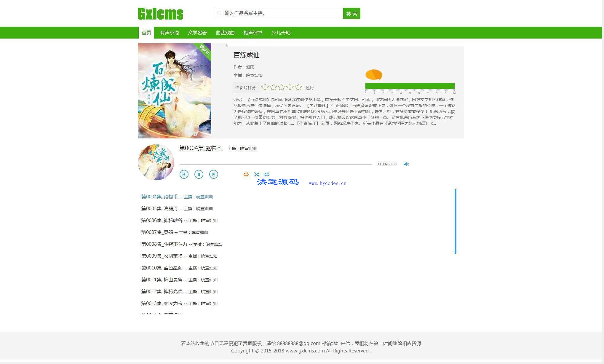604x364 pixels.
Task: Play 第0013集_变废为宝 from the playlist
Action: (179, 304)
